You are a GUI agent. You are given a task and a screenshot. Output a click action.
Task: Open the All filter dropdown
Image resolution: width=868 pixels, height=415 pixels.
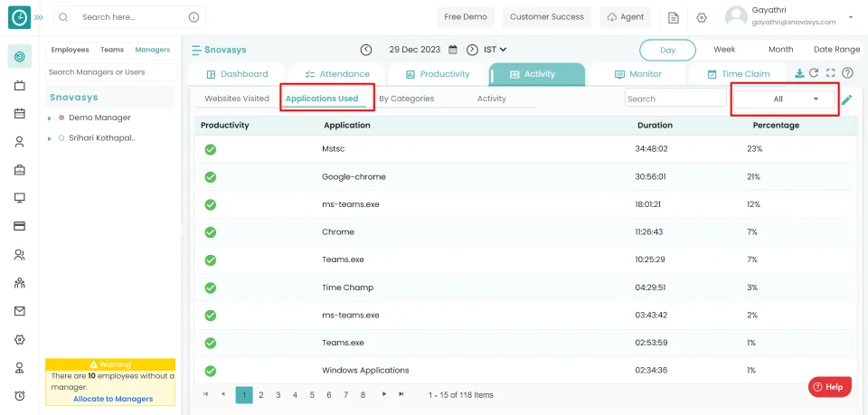(x=784, y=99)
